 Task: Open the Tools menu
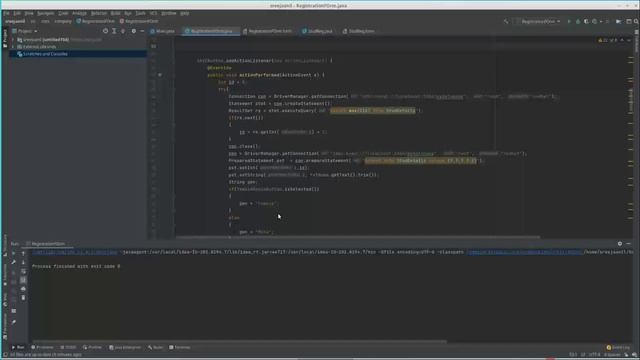pyautogui.click(x=140, y=13)
